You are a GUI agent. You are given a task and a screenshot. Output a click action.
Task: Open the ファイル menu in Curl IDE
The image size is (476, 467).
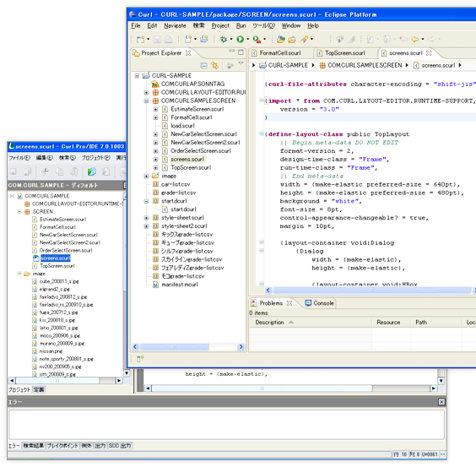[x=19, y=158]
